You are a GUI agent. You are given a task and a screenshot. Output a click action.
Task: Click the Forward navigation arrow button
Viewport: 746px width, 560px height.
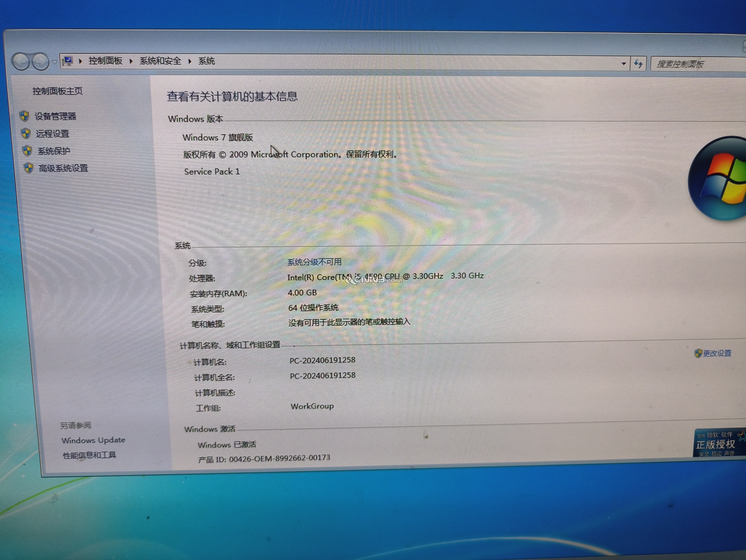click(x=41, y=62)
